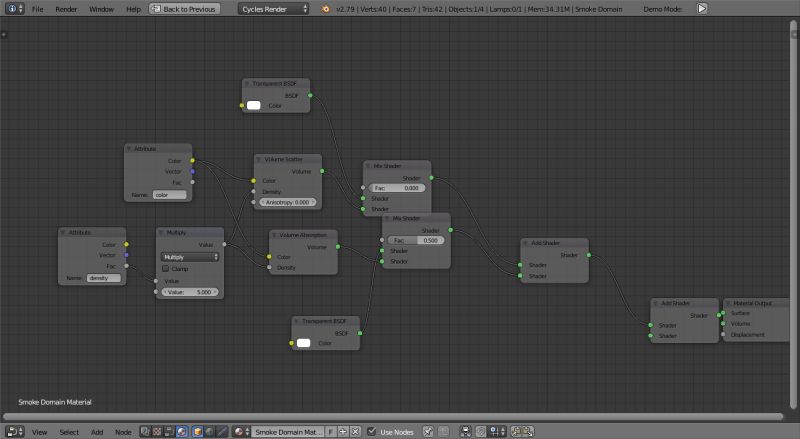
Task: Open the Render menu
Action: pyautogui.click(x=66, y=9)
